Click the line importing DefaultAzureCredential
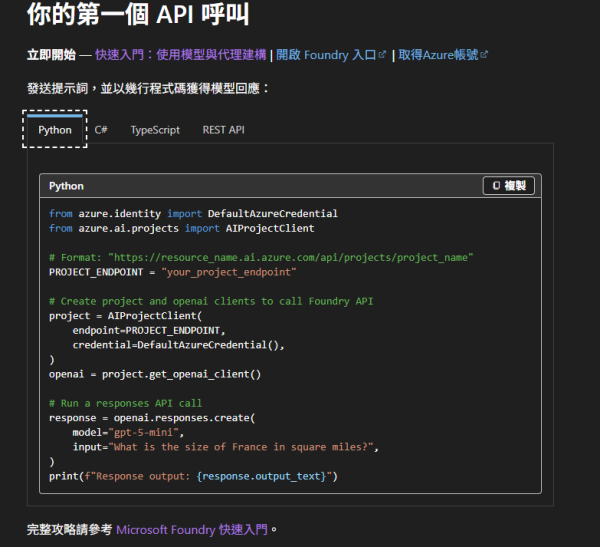This screenshot has width=600, height=547. pos(193,214)
